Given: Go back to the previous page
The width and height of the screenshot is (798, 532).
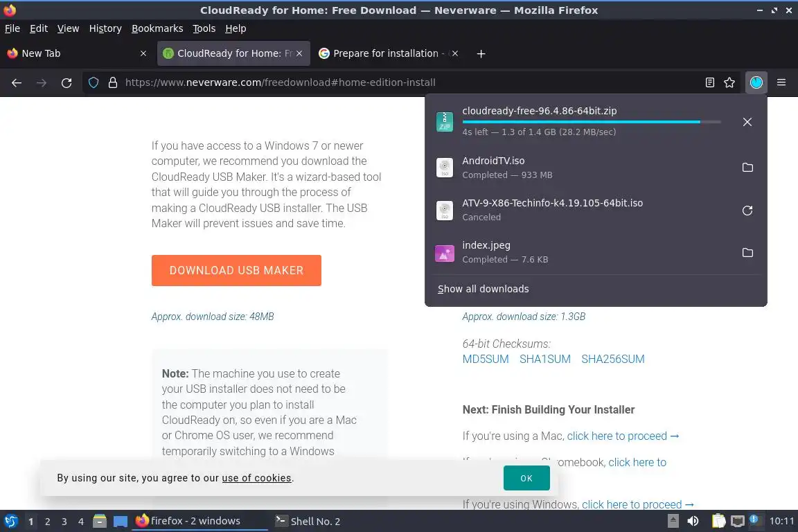Looking at the screenshot, I should point(17,82).
